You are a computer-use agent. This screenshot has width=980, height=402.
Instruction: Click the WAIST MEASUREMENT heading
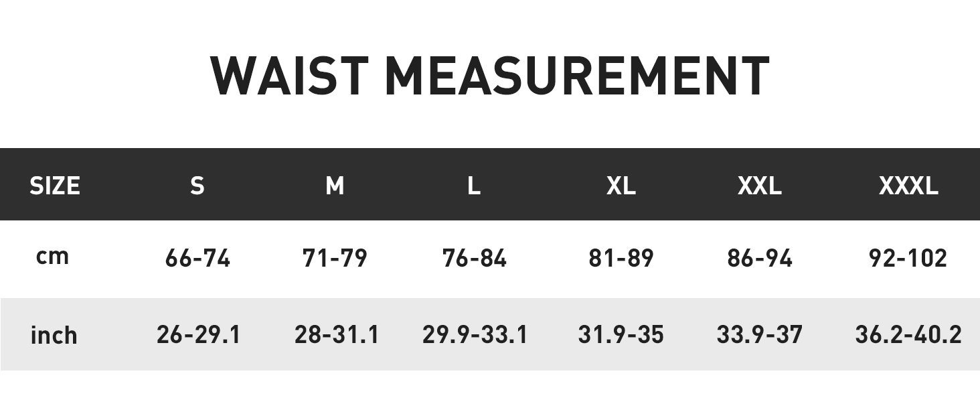[x=490, y=76]
